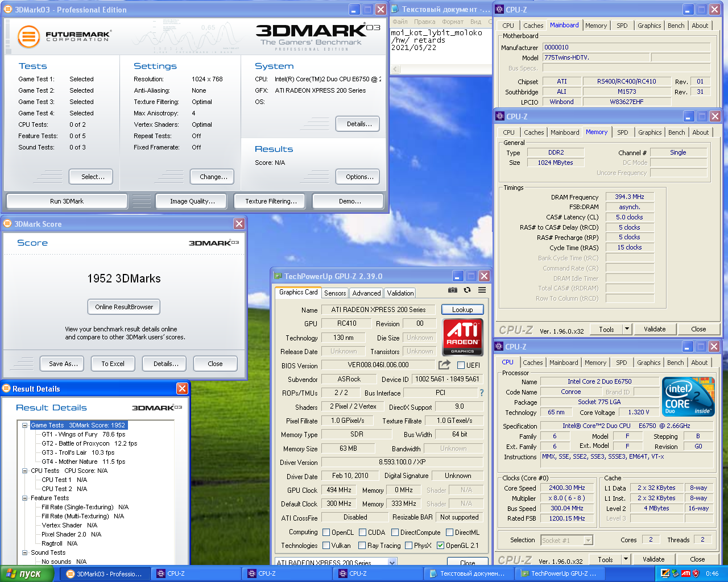Click the BIOS export arrow icon in GPU-Z
The image size is (728, 582).
tap(444, 365)
